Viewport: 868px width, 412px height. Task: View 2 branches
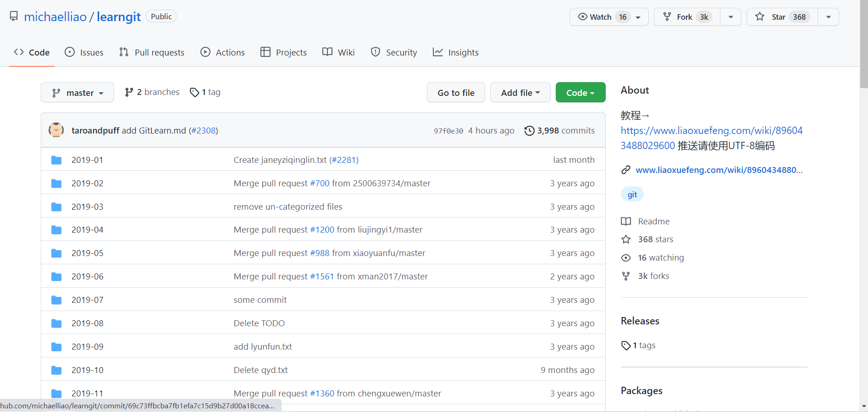[x=152, y=92]
